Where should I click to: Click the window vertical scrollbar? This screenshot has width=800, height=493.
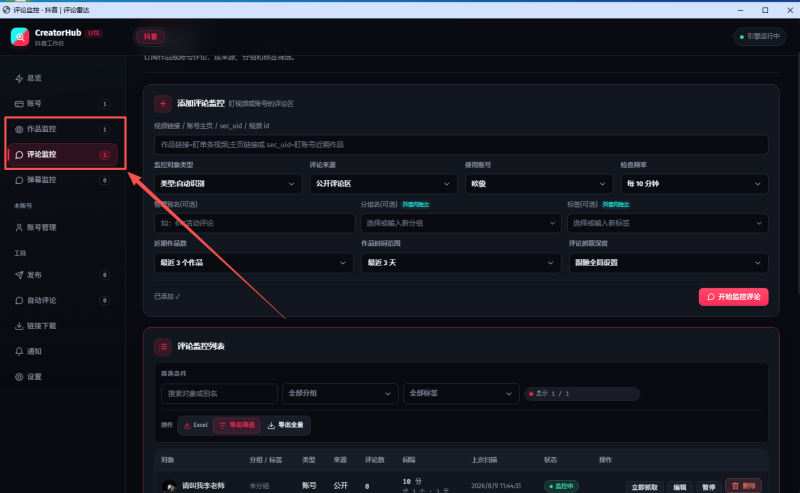click(x=797, y=174)
